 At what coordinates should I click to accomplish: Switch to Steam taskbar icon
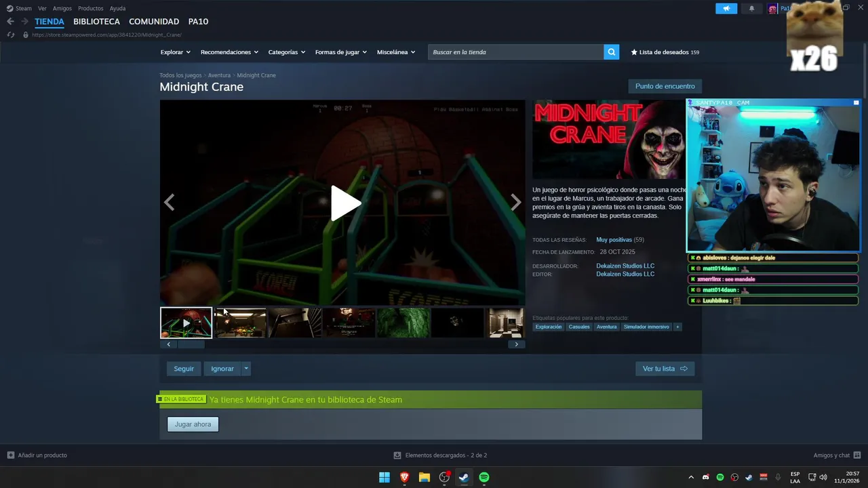tap(464, 477)
